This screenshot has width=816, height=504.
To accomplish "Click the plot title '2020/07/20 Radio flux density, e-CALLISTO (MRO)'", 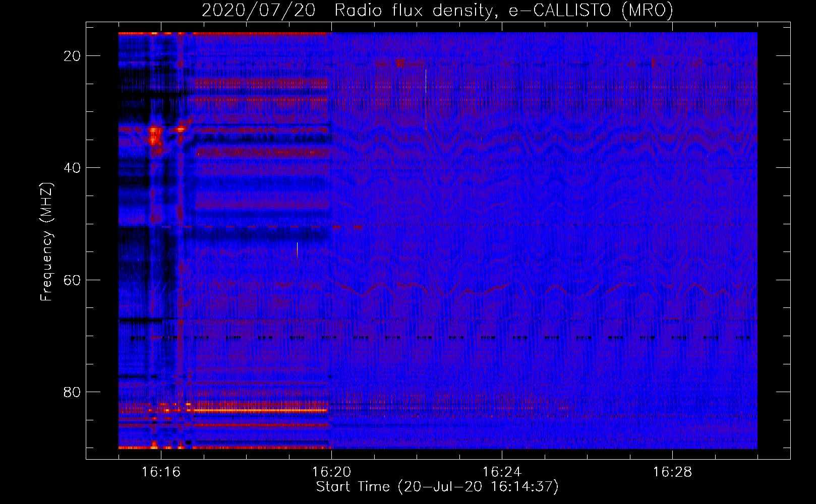I will (x=437, y=10).
